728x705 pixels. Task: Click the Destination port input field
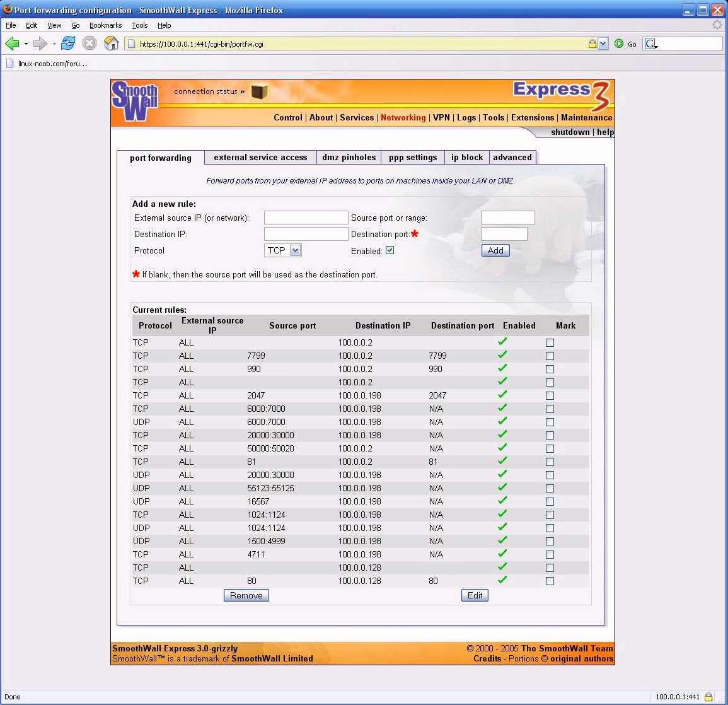504,234
